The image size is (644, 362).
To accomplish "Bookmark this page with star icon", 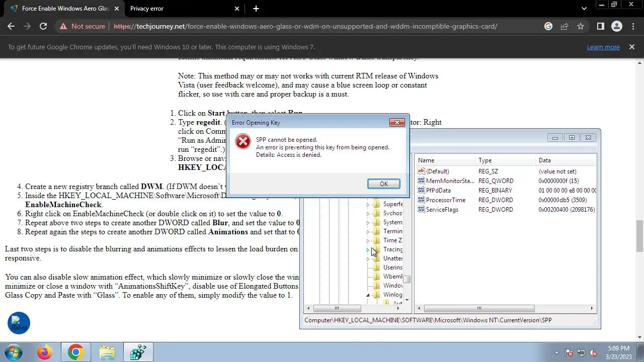I will click(581, 26).
